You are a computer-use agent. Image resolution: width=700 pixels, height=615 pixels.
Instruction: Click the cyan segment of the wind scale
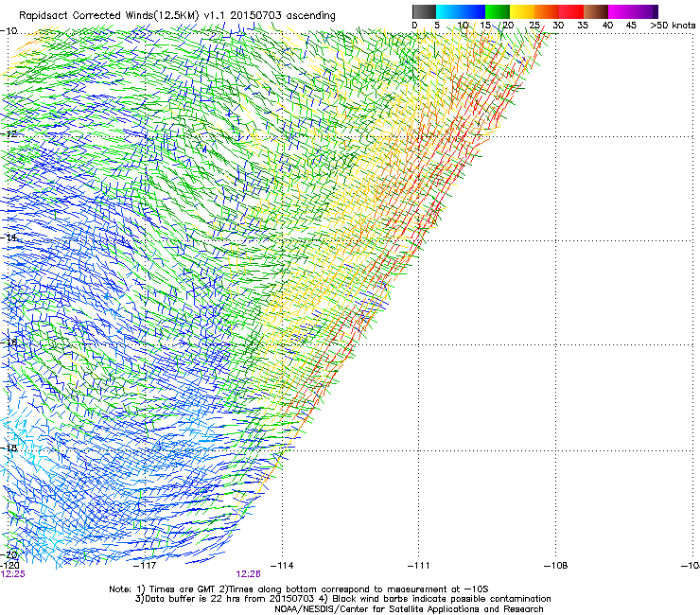pos(448,11)
